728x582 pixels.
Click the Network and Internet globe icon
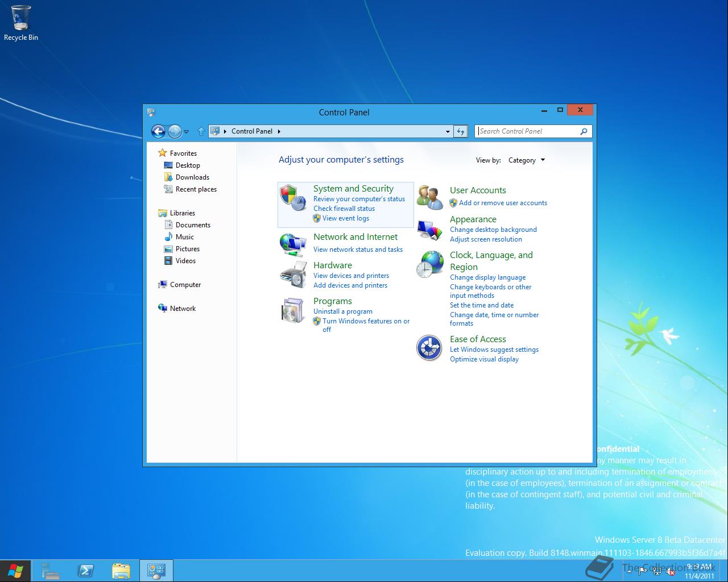tap(293, 245)
